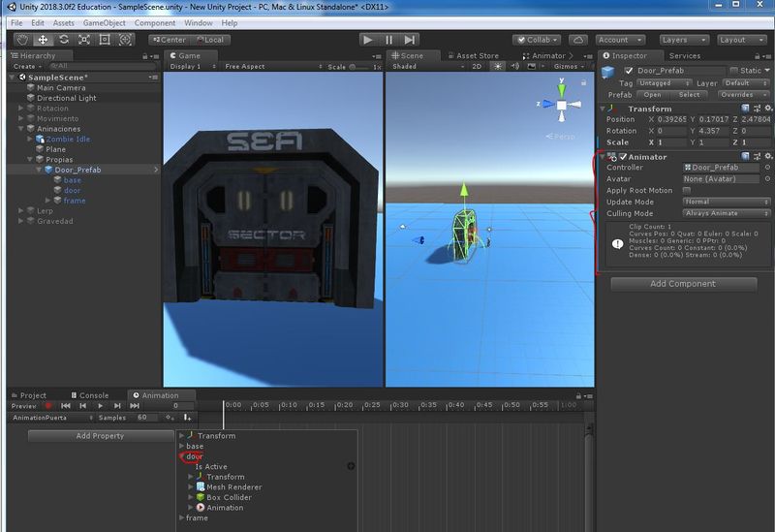Screen dimensions: 775x532
Task: Open Animator component gear settings
Action: click(768, 156)
